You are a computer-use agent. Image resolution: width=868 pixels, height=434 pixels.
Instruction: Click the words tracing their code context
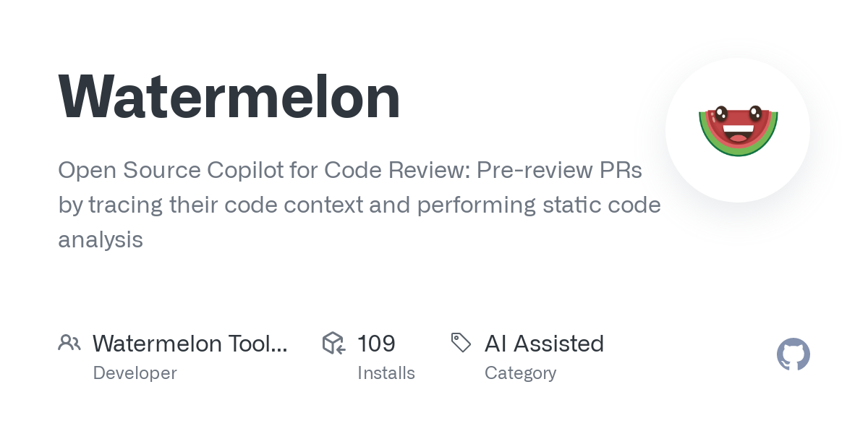[x=226, y=205]
